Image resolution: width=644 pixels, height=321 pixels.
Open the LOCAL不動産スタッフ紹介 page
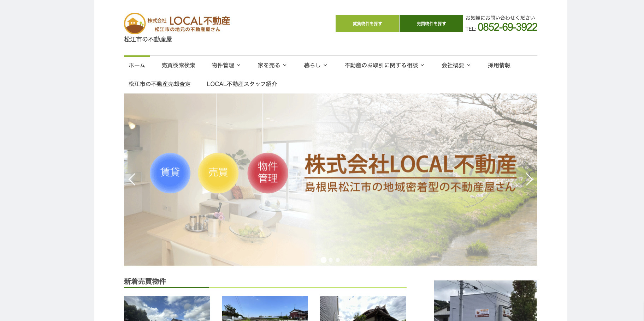pos(242,84)
